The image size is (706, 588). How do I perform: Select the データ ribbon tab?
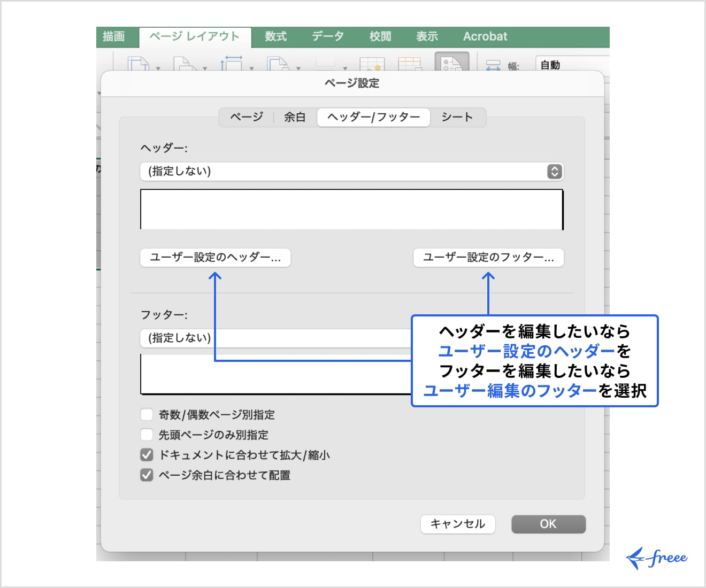[x=328, y=36]
